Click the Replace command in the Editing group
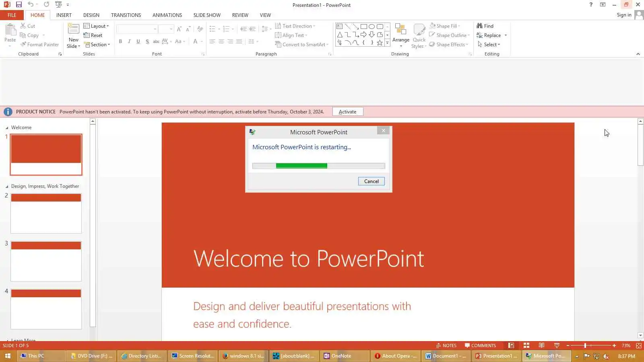The image size is (644, 362). (489, 35)
